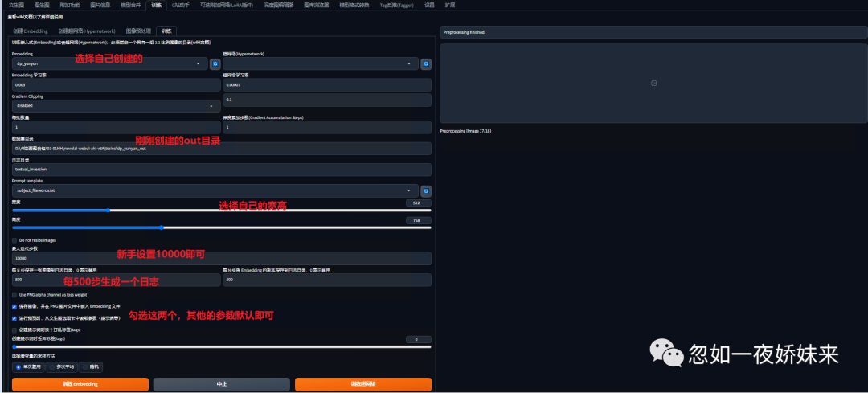Open Prompt template dropdown subject_filewords.txt
Screen dimensions: 868x393
(x=215, y=190)
